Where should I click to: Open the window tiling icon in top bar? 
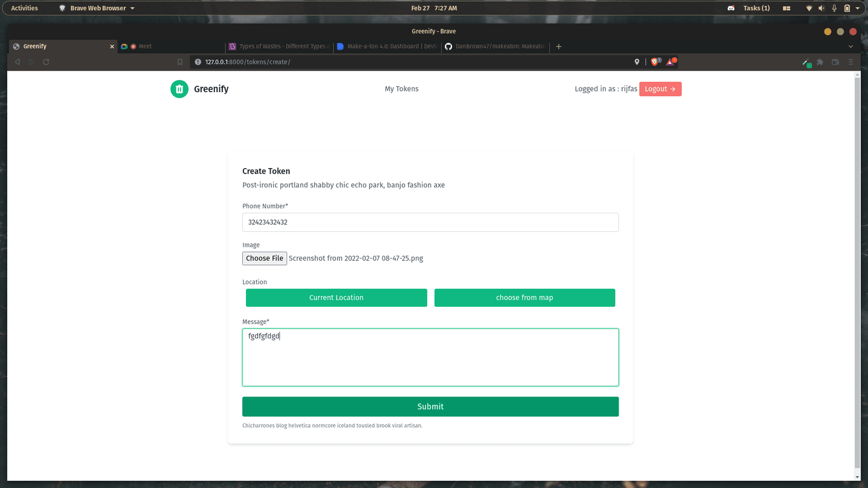pyautogui.click(x=787, y=8)
